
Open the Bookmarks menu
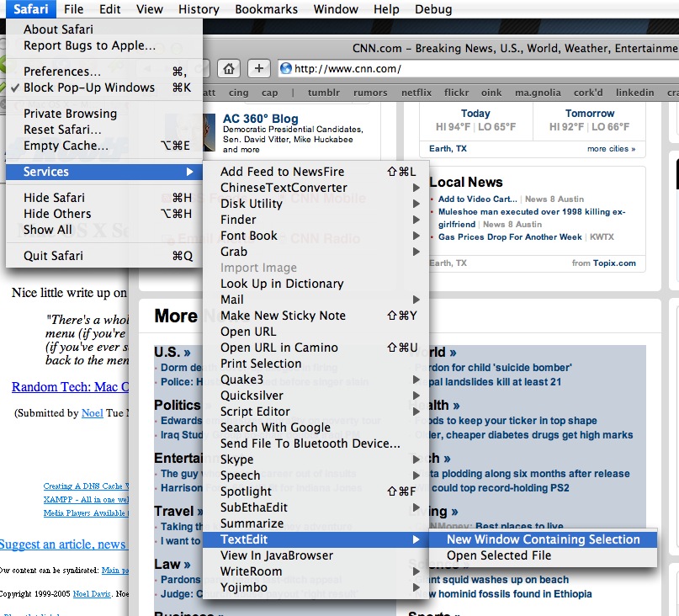[x=267, y=9]
